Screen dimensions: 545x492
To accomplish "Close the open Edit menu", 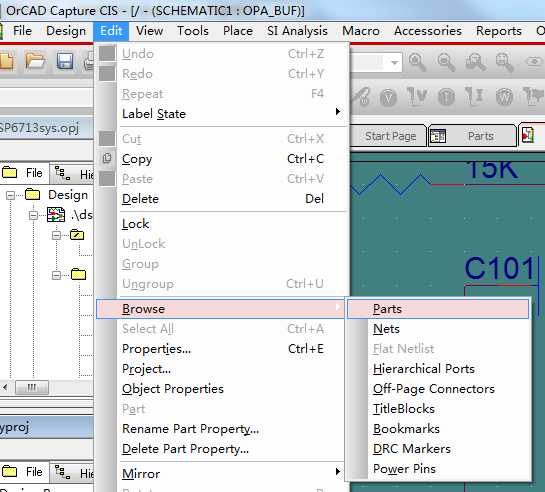I will 111,31.
